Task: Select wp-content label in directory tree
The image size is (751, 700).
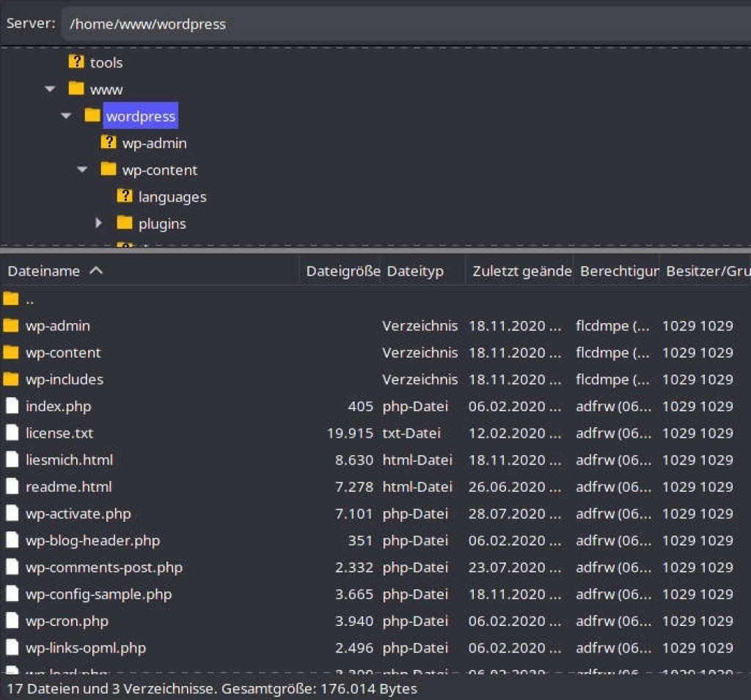Action: pyautogui.click(x=159, y=170)
